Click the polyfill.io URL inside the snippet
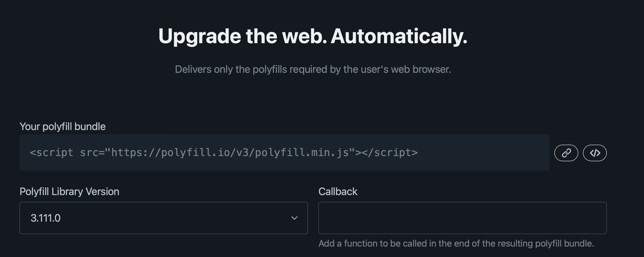This screenshot has height=257, width=644. [230, 152]
